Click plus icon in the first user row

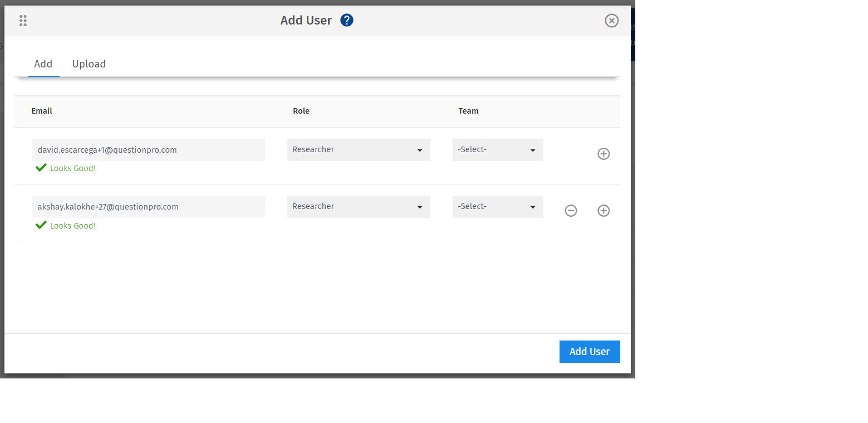[604, 154]
